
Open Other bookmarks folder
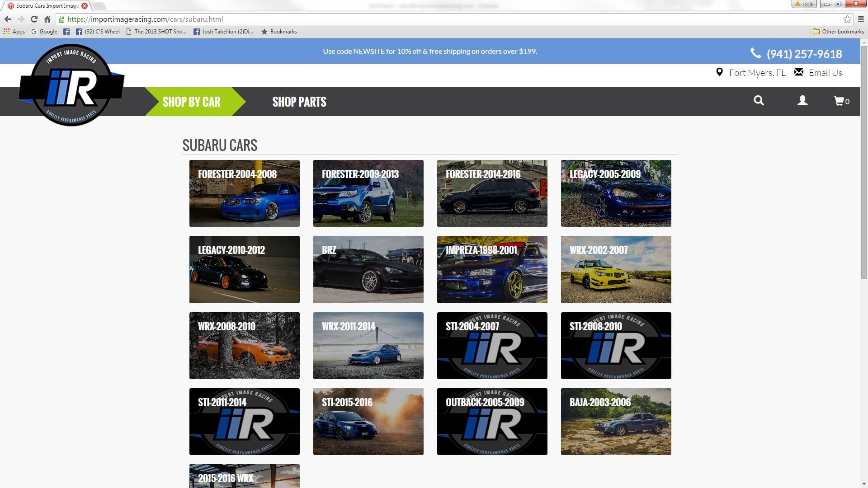pyautogui.click(x=838, y=32)
